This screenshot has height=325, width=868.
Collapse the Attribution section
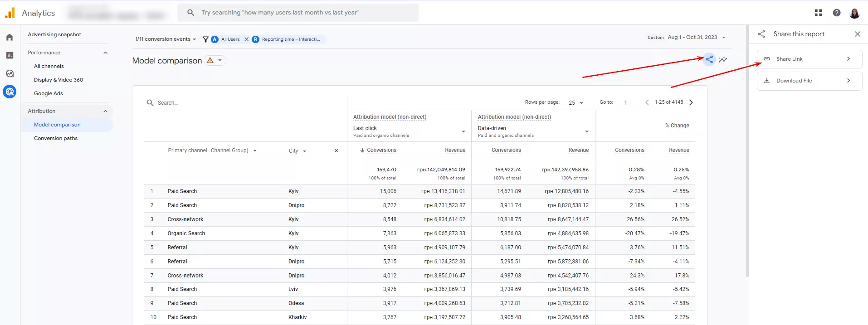point(105,111)
